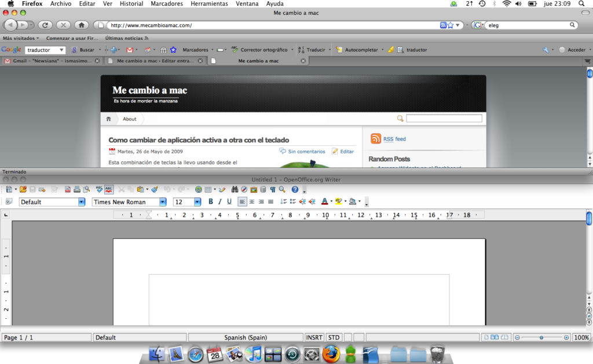The image size is (593, 364).
Task: Open Find & Replace binoculars
Action: point(235,189)
